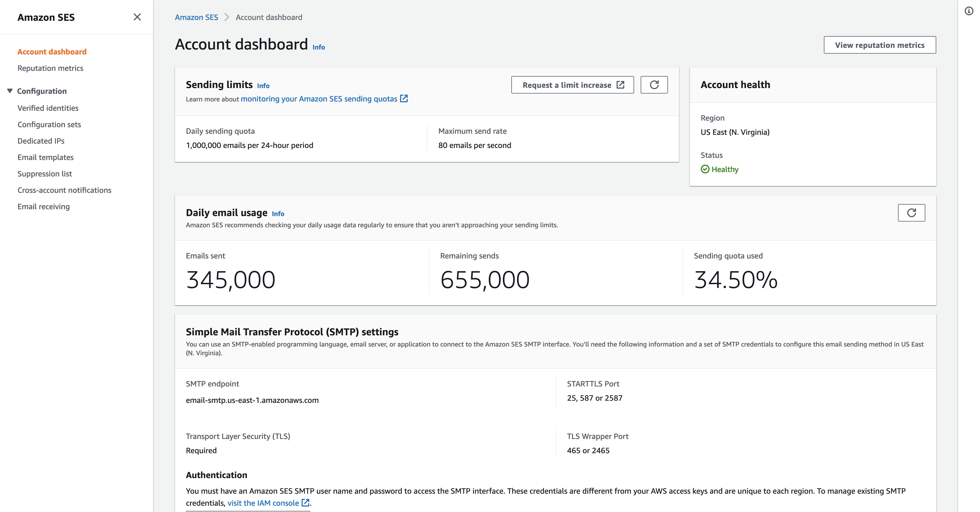This screenshot has width=980, height=512.
Task: Select the Verified identities menu item
Action: click(47, 107)
